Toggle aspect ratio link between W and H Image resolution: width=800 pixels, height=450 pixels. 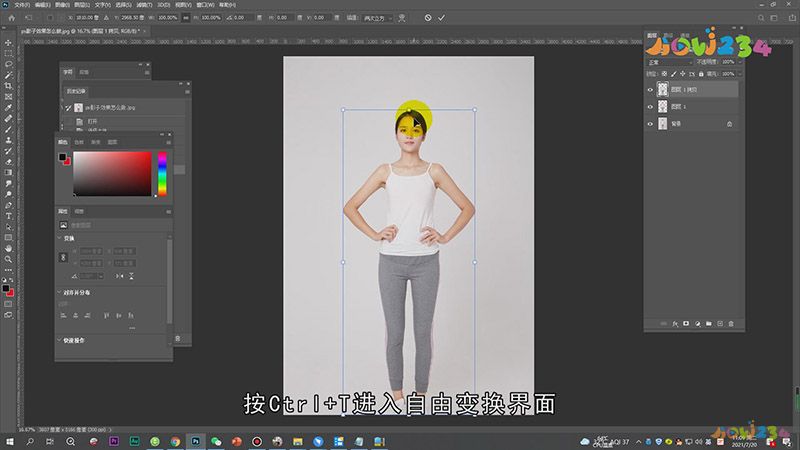pos(186,18)
